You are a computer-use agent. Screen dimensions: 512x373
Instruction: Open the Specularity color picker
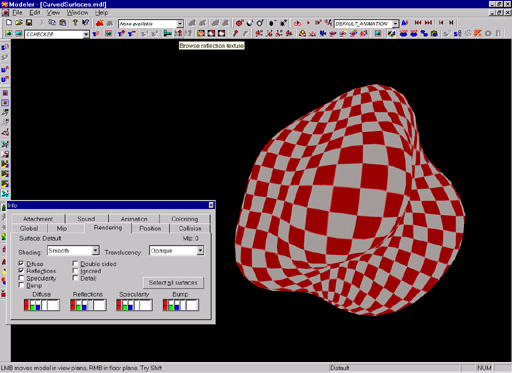pyautogui.click(x=134, y=305)
